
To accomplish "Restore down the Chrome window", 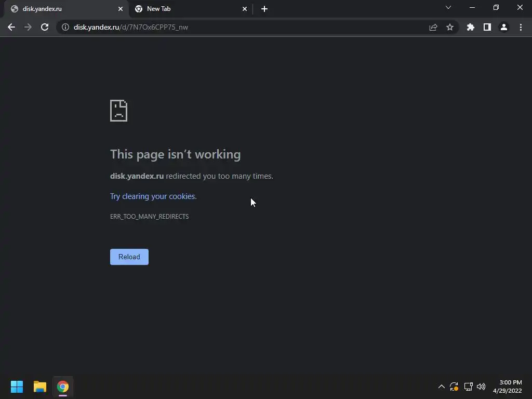I will tap(496, 7).
